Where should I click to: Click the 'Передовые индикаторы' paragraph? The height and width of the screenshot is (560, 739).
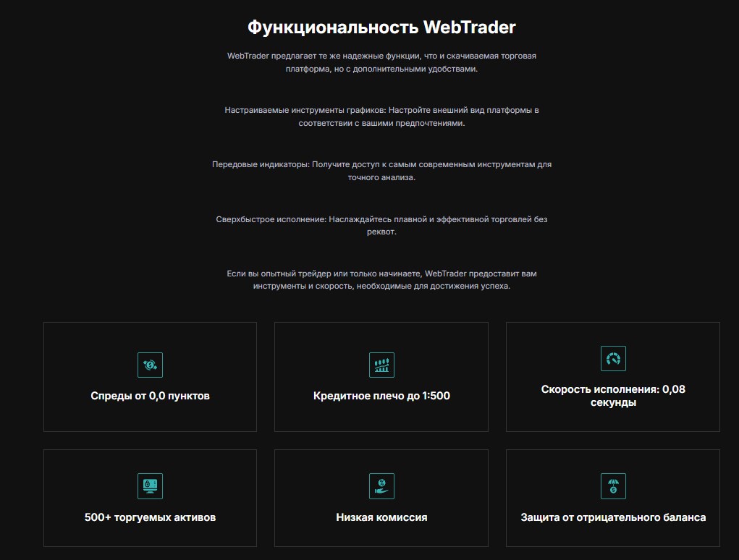tap(381, 171)
